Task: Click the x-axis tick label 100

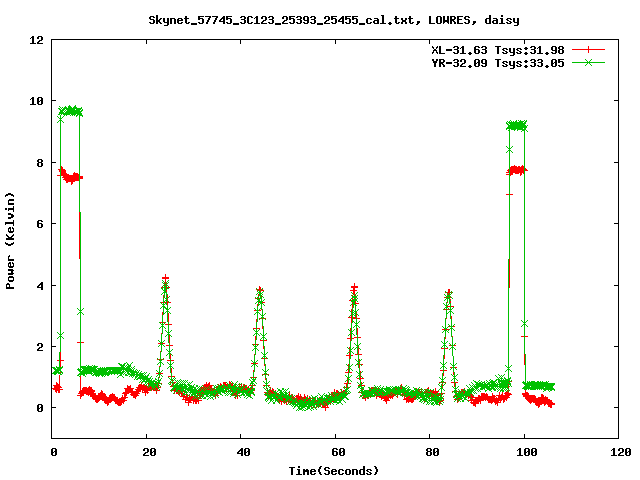Action: point(527,452)
